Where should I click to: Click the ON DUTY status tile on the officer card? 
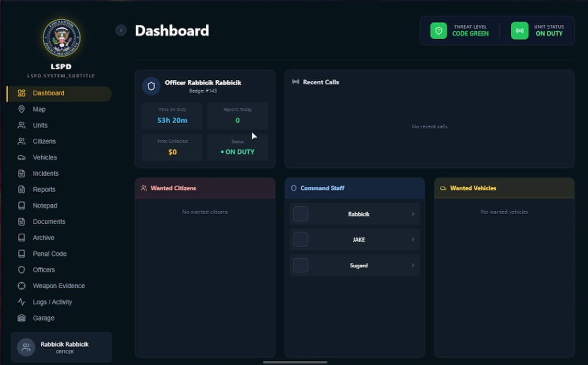click(x=237, y=147)
